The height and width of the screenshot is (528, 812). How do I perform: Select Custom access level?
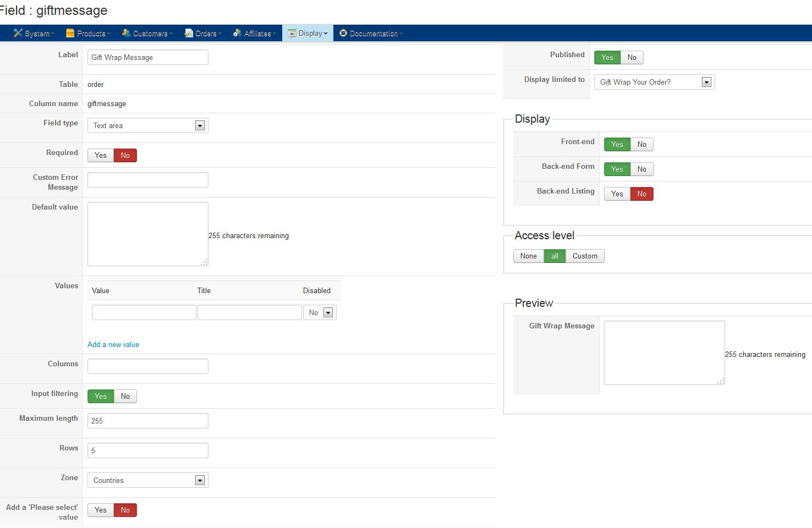click(585, 256)
